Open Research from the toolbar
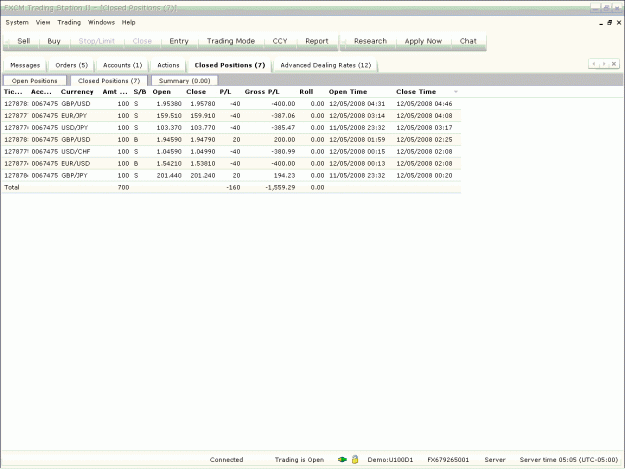Viewport: 625px width, 469px height. pyautogui.click(x=370, y=41)
